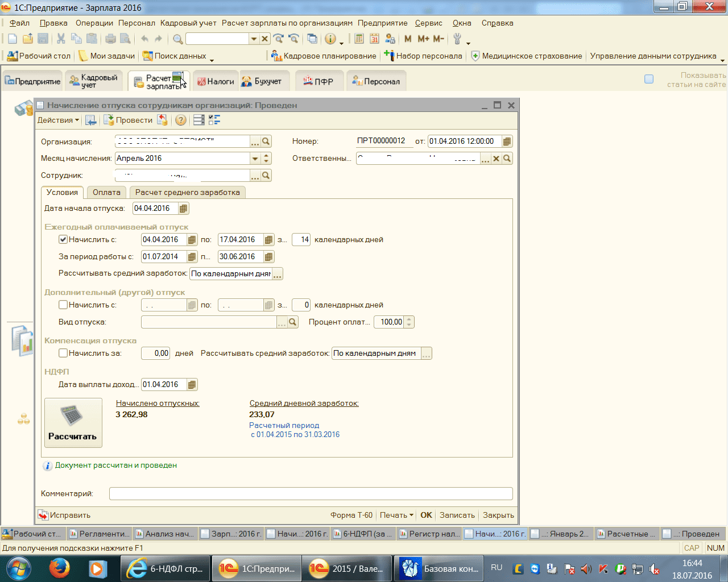Click the Провести toolbar button
728x582 pixels.
pyautogui.click(x=128, y=120)
